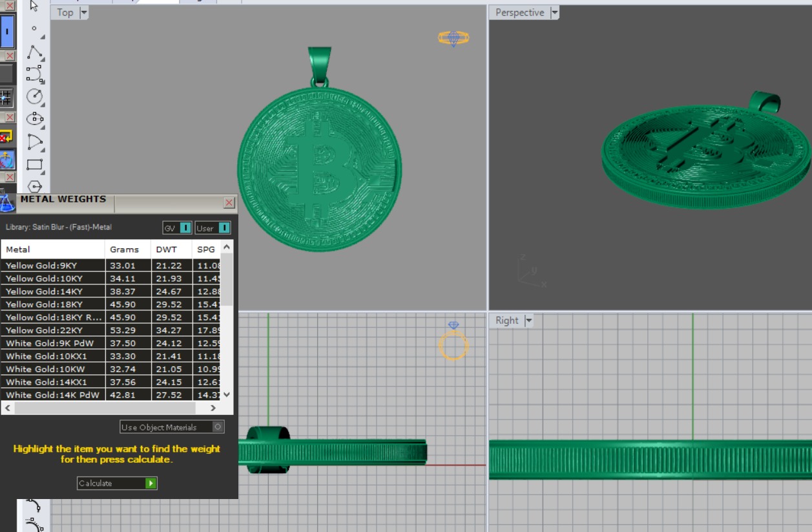Screen dimensions: 812x532
Task: Click the metal list scroll up arrow
Action: [x=227, y=247]
